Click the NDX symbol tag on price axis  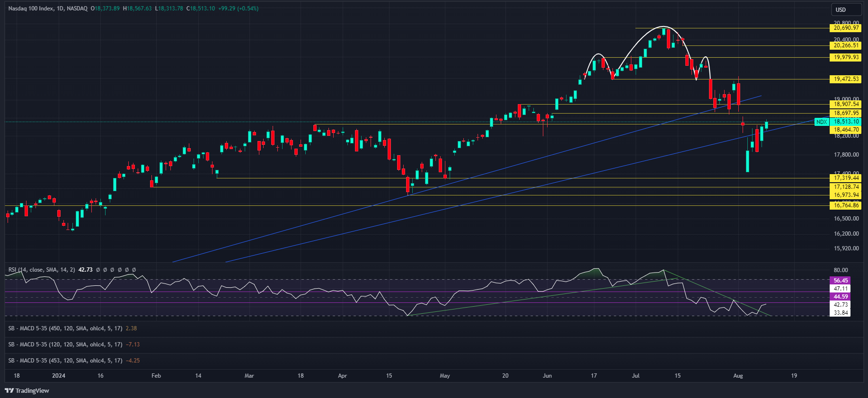tap(822, 122)
